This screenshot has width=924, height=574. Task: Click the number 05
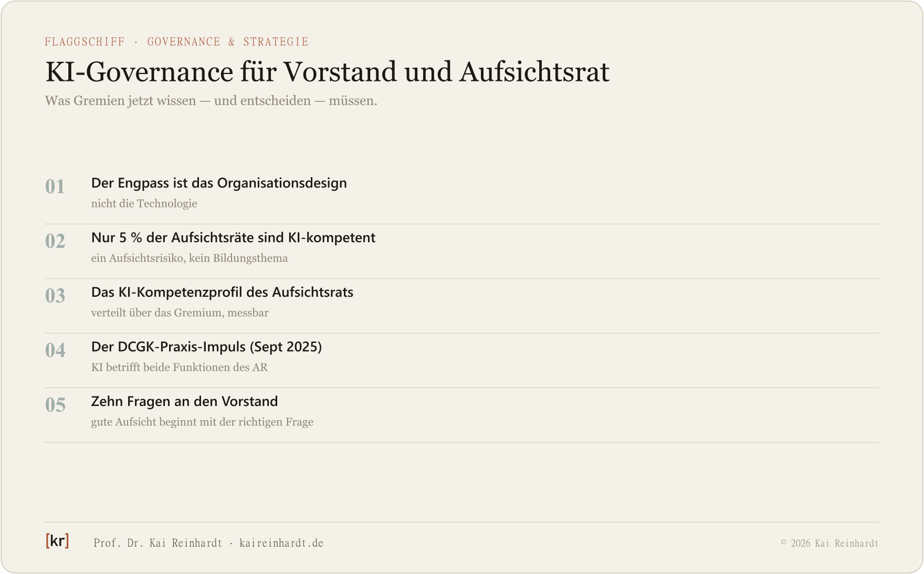(55, 405)
